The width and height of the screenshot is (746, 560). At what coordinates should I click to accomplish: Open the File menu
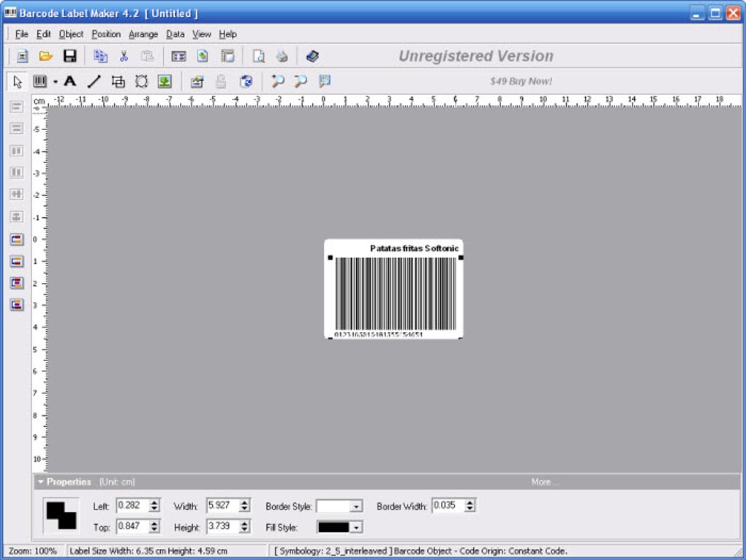[21, 34]
